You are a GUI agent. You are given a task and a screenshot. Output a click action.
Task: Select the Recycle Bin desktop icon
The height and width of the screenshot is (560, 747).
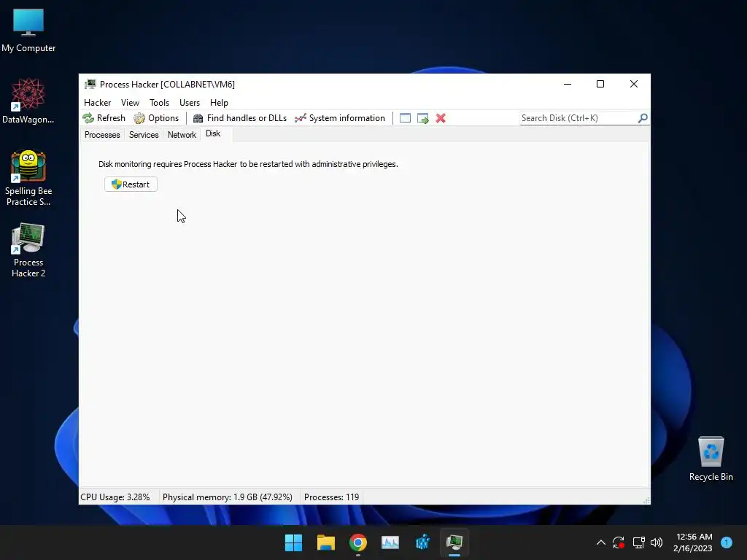point(711,459)
